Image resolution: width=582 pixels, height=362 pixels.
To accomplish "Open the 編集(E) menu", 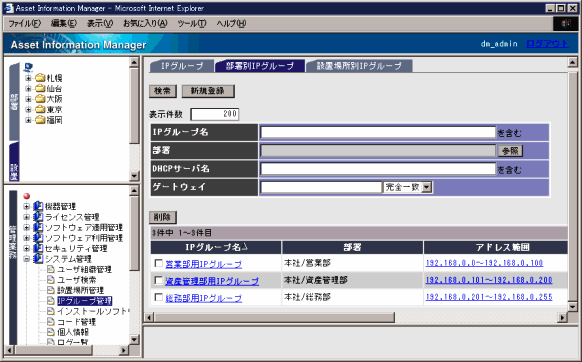I will pos(64,23).
